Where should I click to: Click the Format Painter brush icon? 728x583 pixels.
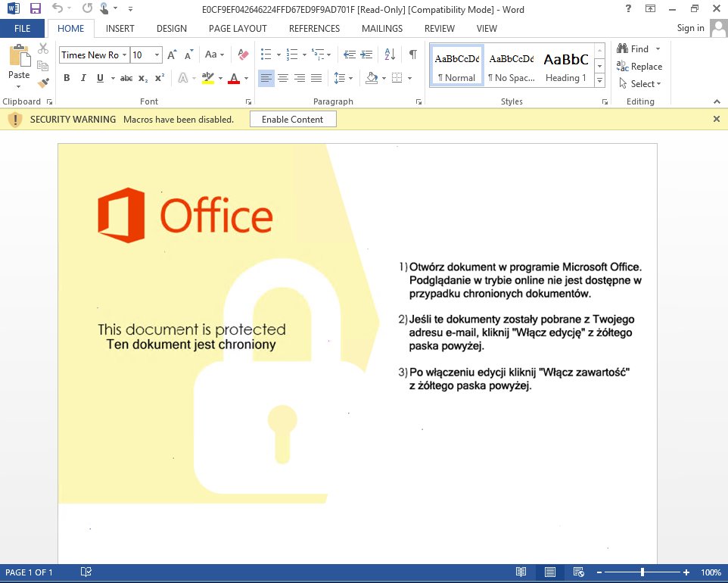coord(42,83)
